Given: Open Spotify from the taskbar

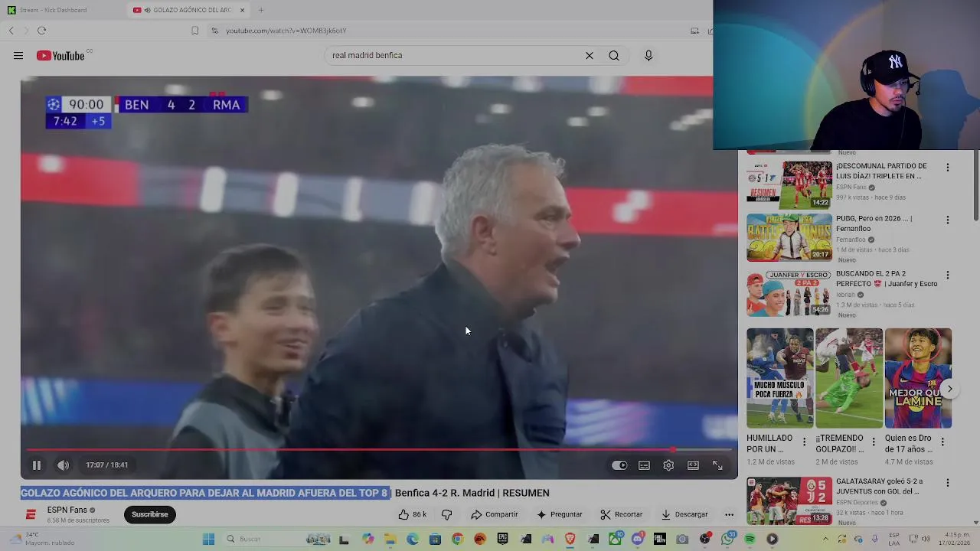Looking at the screenshot, I should [750, 539].
